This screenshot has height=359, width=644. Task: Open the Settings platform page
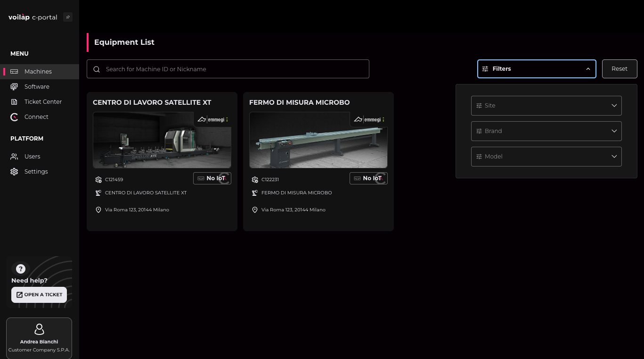(x=40, y=172)
